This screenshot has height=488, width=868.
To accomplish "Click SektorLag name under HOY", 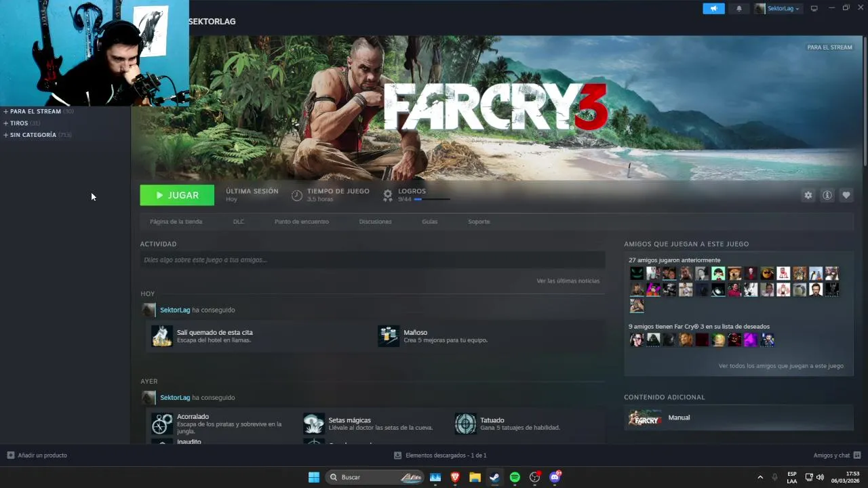I will tap(175, 310).
